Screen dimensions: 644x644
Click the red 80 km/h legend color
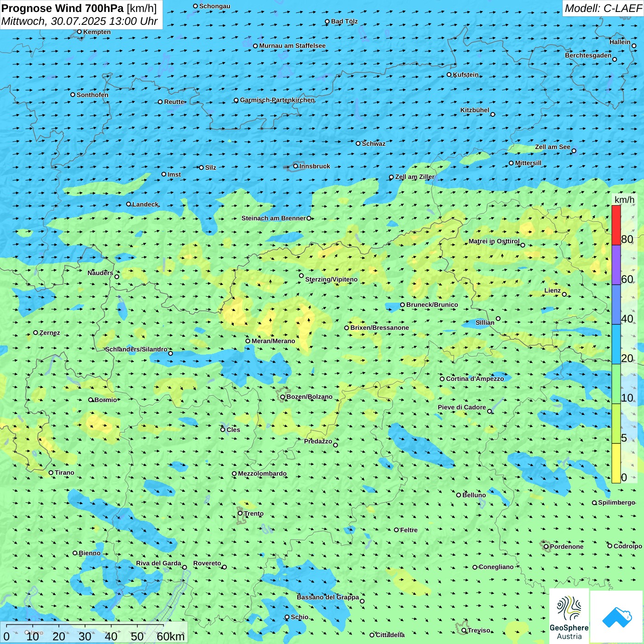(616, 225)
